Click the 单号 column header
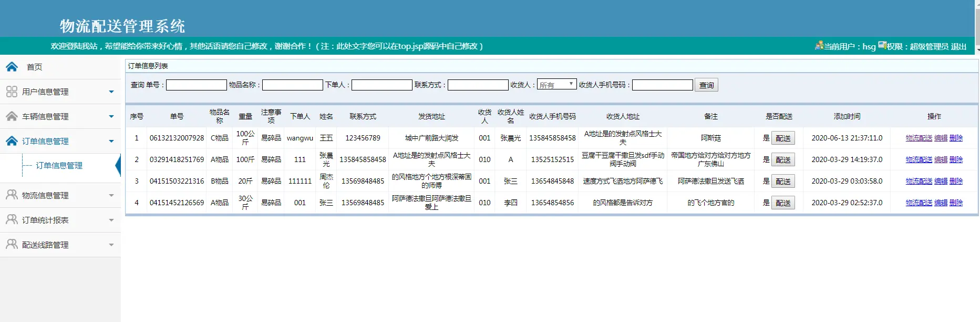Viewport: 980px width, 322px height. [177, 116]
